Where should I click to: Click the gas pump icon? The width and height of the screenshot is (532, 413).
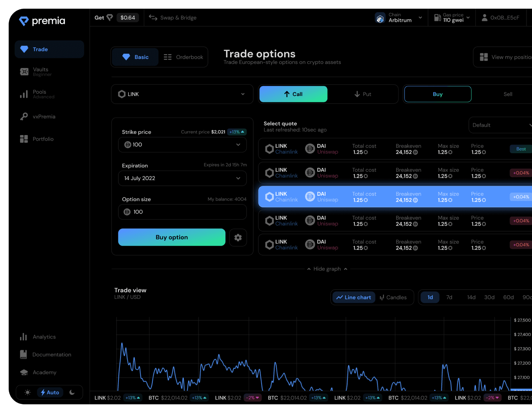437,18
